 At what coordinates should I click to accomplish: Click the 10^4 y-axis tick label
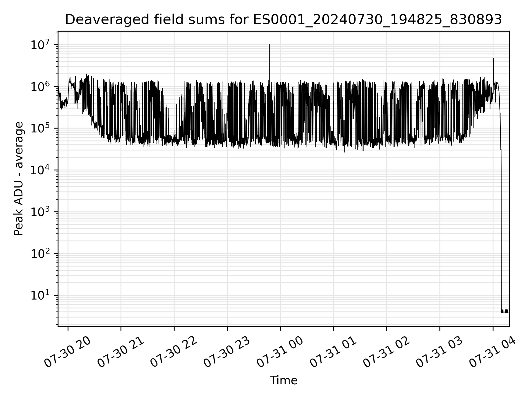tap(41, 170)
